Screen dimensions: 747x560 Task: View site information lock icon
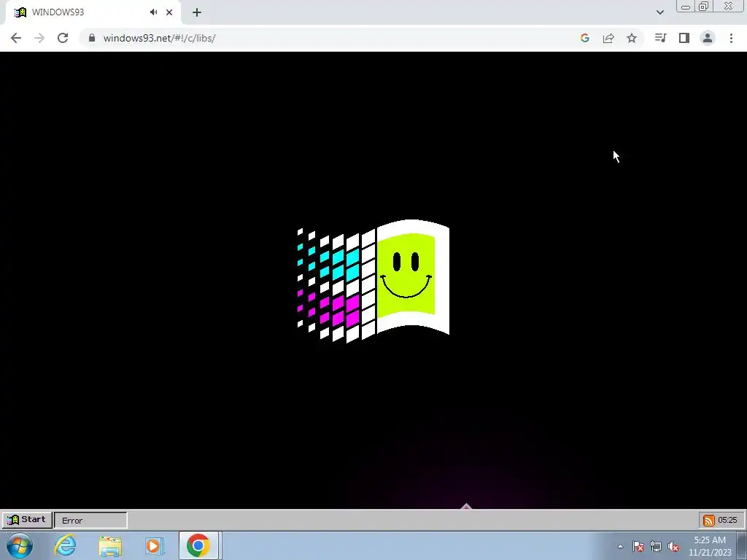92,38
